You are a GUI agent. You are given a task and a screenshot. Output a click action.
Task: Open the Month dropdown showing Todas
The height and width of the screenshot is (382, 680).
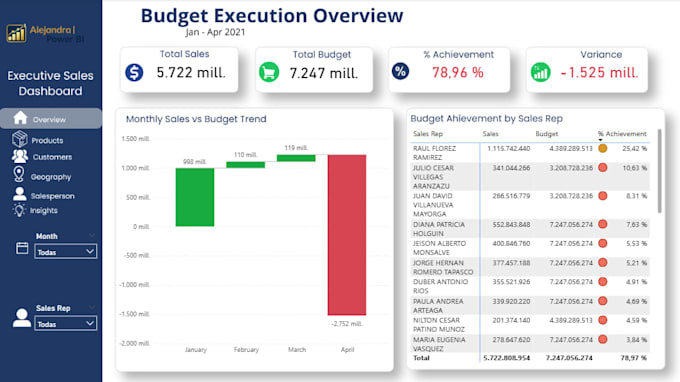[65, 251]
